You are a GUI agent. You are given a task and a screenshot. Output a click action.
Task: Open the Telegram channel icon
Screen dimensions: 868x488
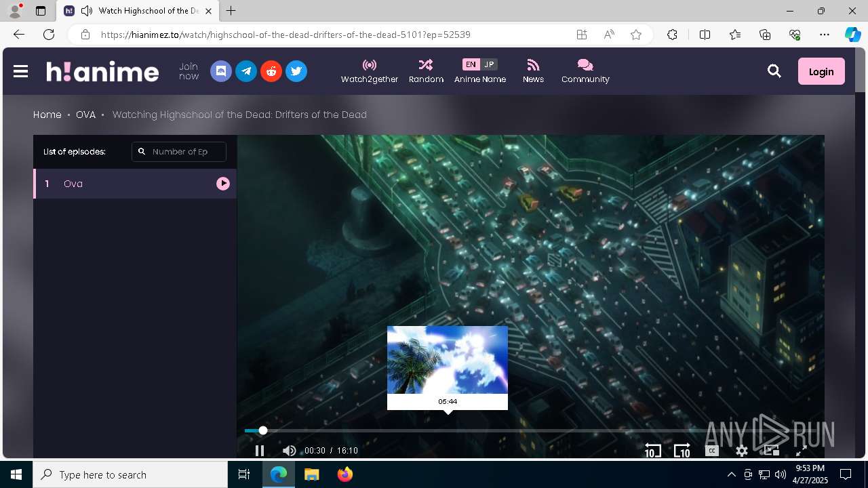point(246,71)
